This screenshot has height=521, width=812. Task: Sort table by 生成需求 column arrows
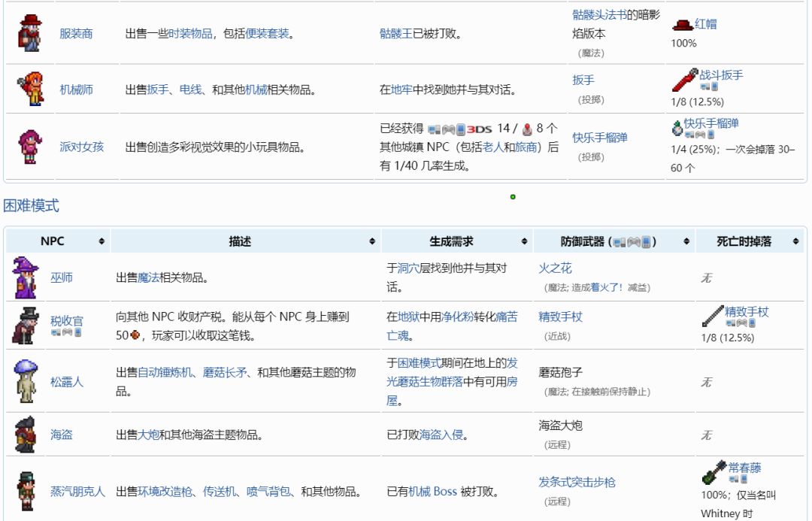pos(524,241)
